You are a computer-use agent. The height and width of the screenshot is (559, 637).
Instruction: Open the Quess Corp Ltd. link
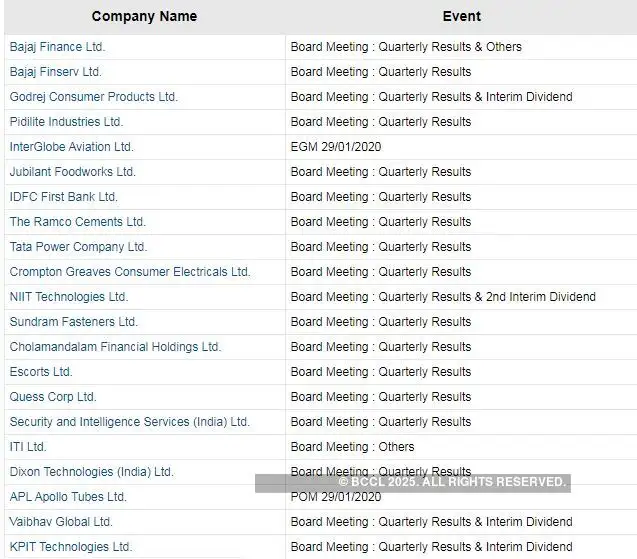[53, 397]
